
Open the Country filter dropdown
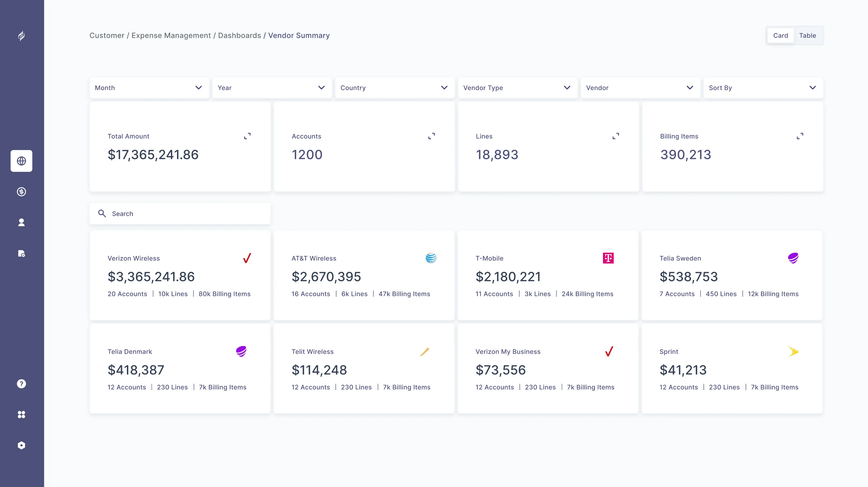tap(395, 88)
